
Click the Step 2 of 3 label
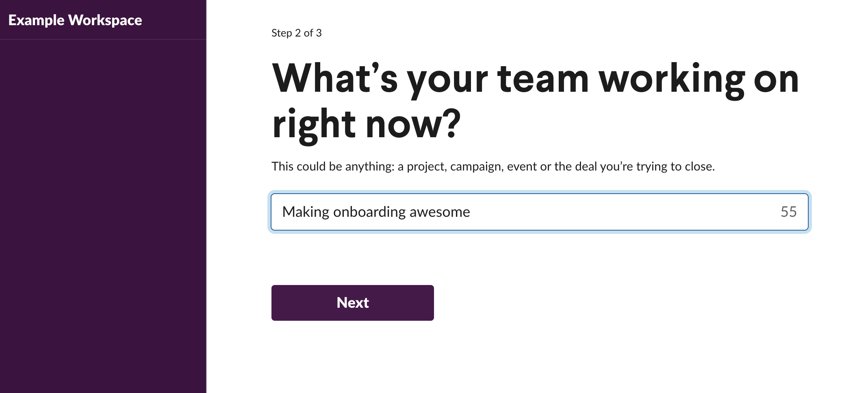point(296,33)
